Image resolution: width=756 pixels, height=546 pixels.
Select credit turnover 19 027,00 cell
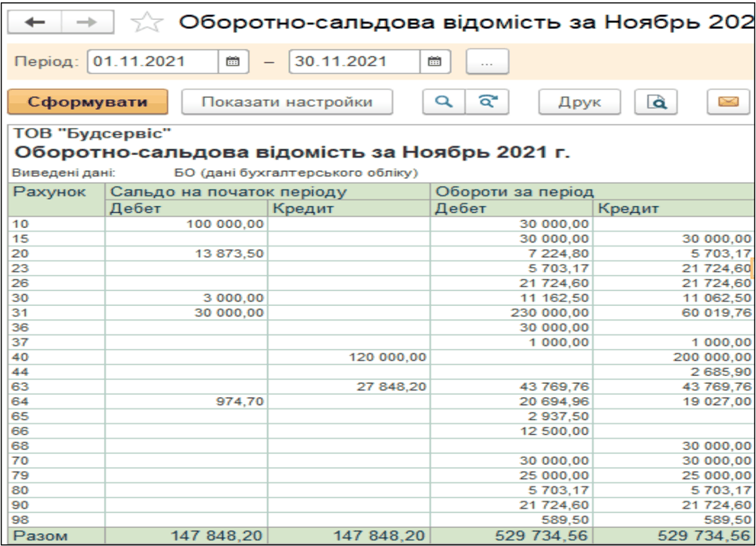tap(674, 401)
